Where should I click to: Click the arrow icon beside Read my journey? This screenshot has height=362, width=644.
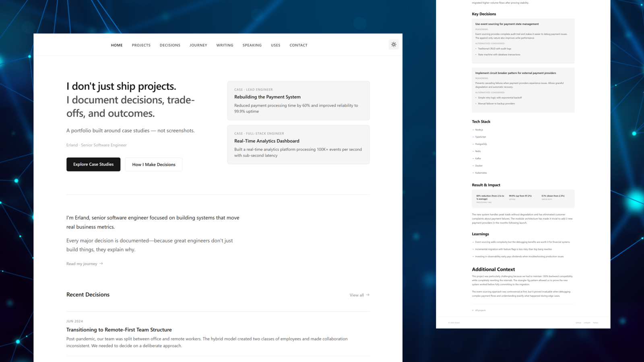[101, 263]
